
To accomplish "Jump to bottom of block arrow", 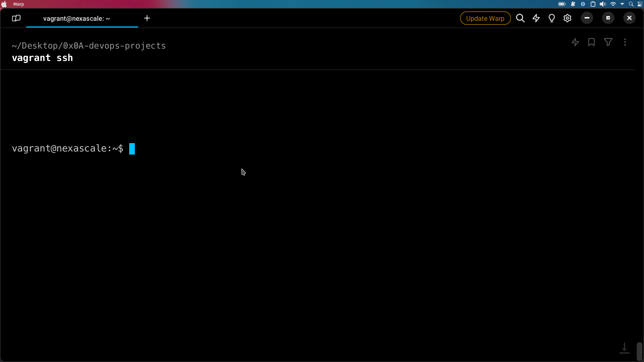I will tap(624, 348).
